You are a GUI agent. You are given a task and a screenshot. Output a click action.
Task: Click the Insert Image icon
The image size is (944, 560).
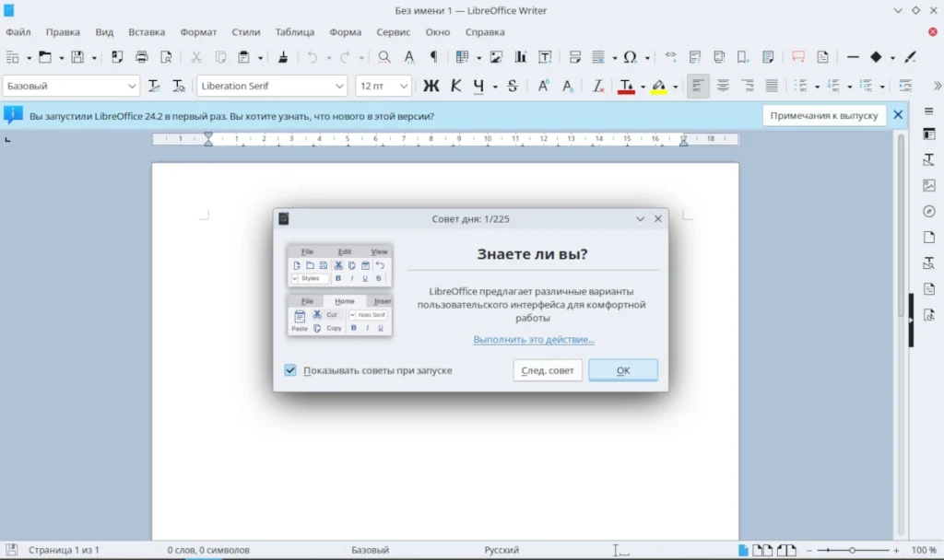point(495,57)
